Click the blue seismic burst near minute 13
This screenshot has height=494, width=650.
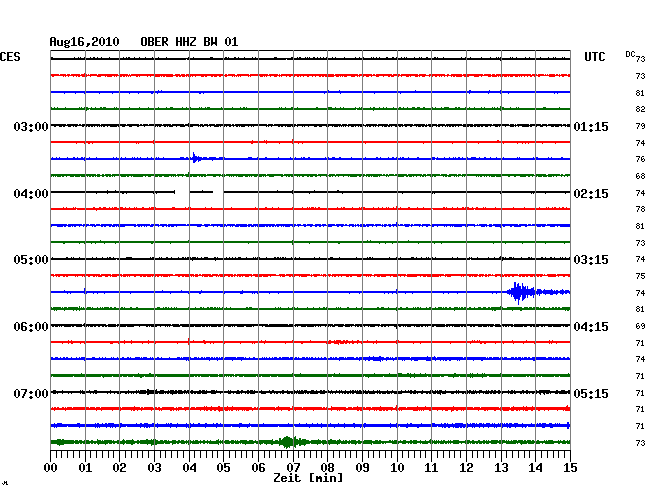[x=521, y=293]
